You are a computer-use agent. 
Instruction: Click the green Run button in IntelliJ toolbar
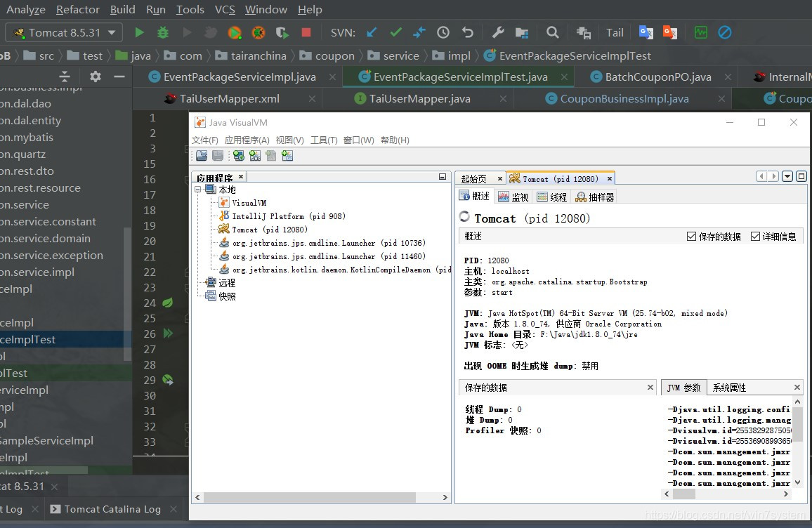(x=139, y=32)
